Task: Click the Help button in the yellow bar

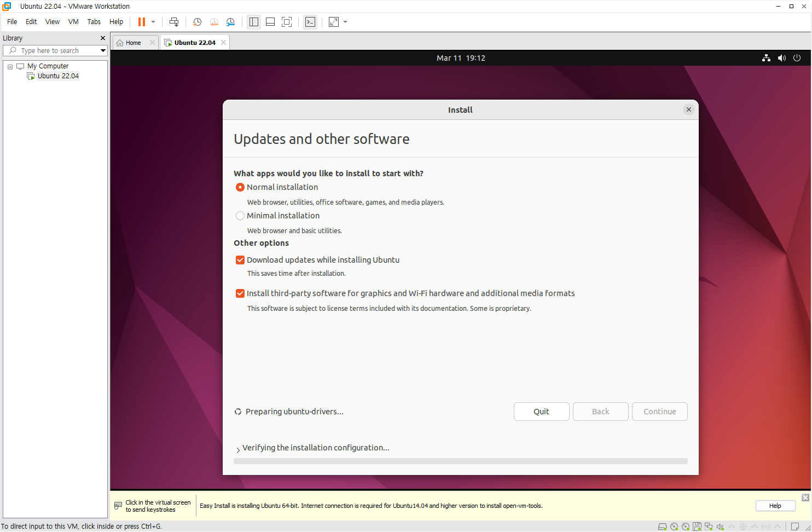Action: point(775,506)
